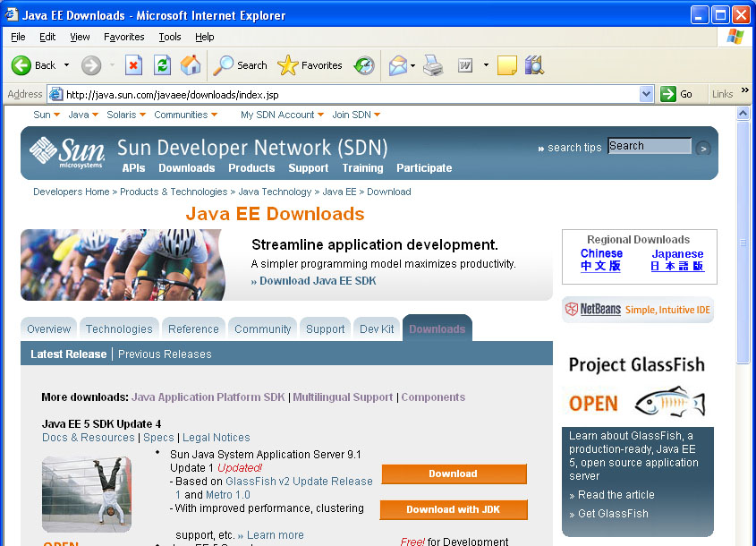Image resolution: width=756 pixels, height=546 pixels.
Task: Go to the Home page icon
Action: pyautogui.click(x=191, y=65)
